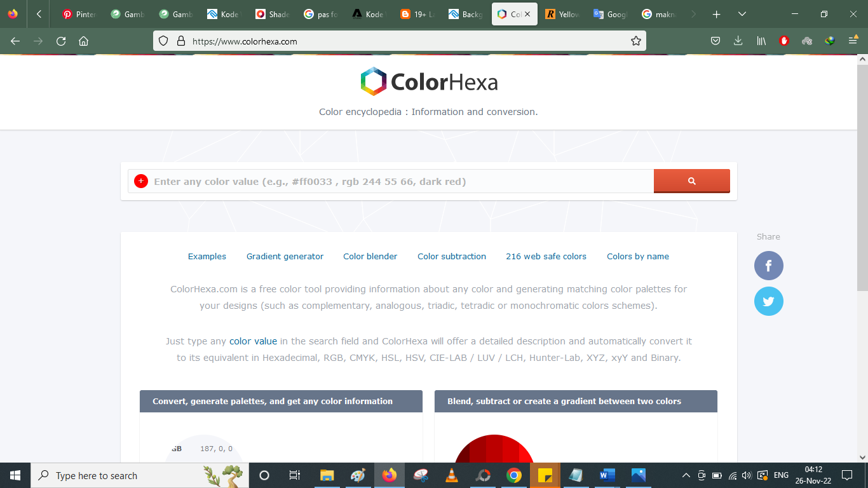Click the page vertical scrollbar
The image size is (868, 488).
(862, 178)
